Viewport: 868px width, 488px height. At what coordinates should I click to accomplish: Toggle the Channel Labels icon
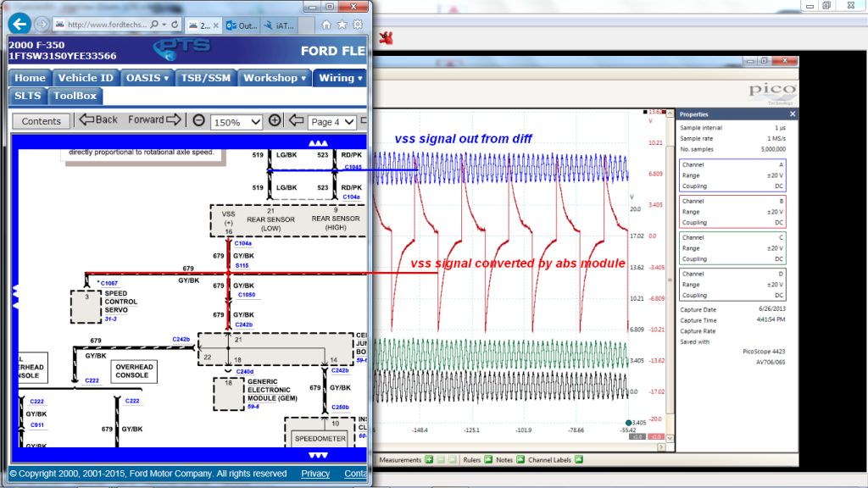click(x=578, y=460)
